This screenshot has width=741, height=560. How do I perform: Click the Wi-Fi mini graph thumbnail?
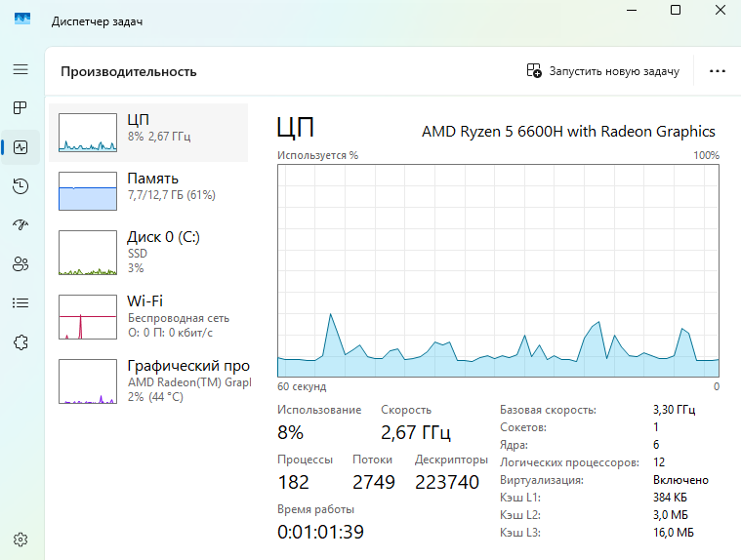(x=87, y=317)
